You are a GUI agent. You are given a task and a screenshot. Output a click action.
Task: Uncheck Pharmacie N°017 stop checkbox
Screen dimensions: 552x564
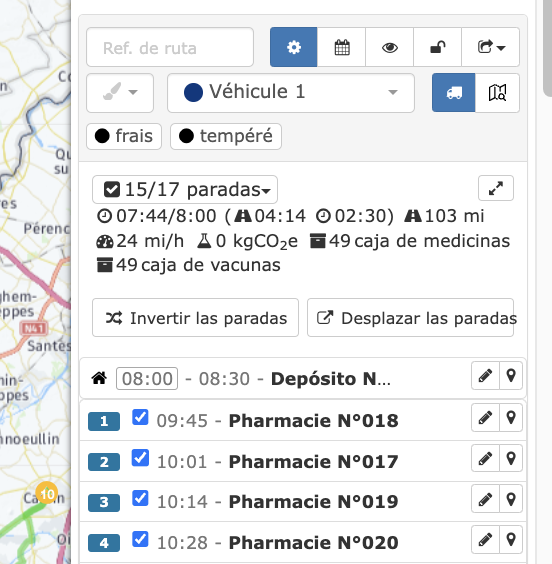point(140,458)
